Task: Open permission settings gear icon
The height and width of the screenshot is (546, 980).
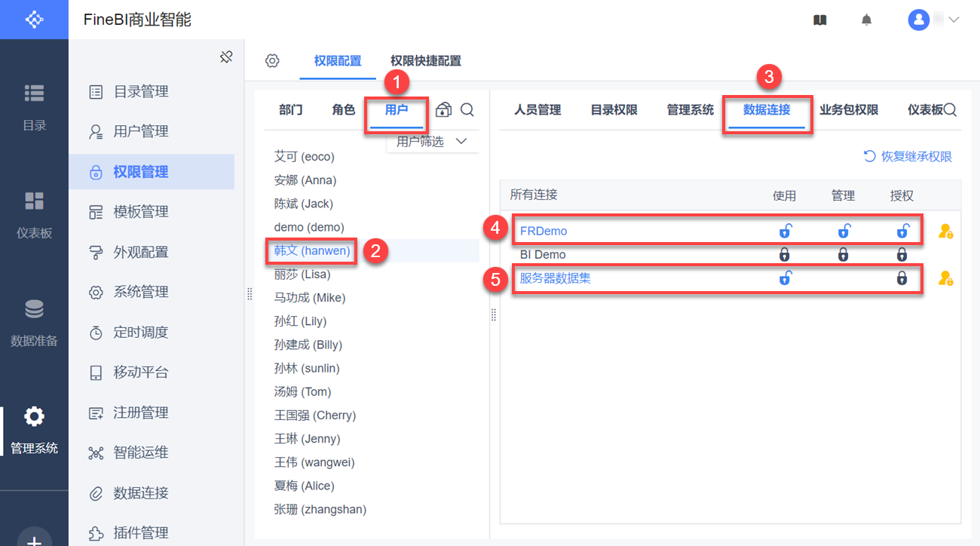Action: tap(273, 61)
